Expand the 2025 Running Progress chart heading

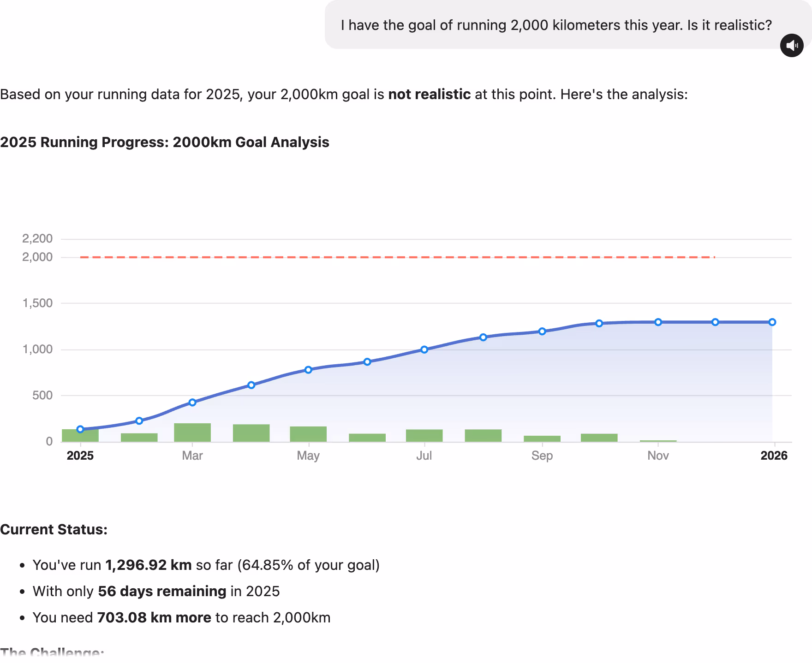[x=165, y=142]
